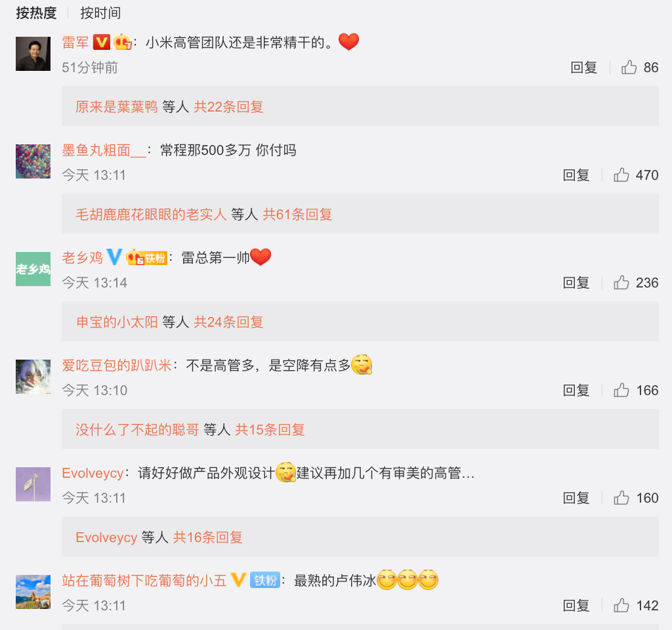
Task: Click the orange V badge beside 雷军
Action: pyautogui.click(x=102, y=42)
